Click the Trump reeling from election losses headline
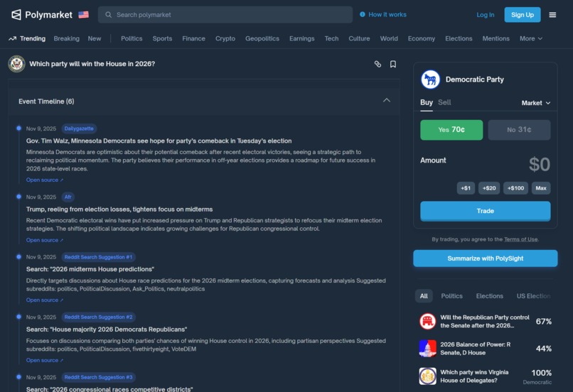The image size is (573, 392). coord(119,209)
